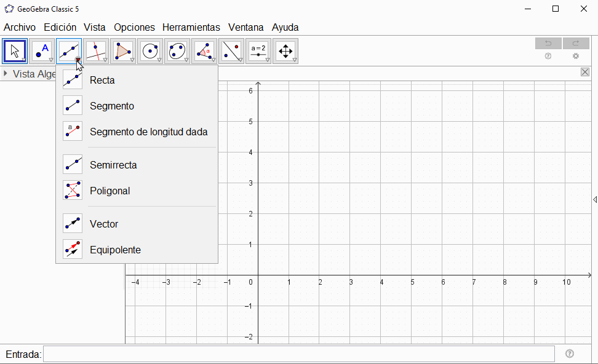Select the Perpendicular line tool
598x364 pixels.
click(x=96, y=51)
